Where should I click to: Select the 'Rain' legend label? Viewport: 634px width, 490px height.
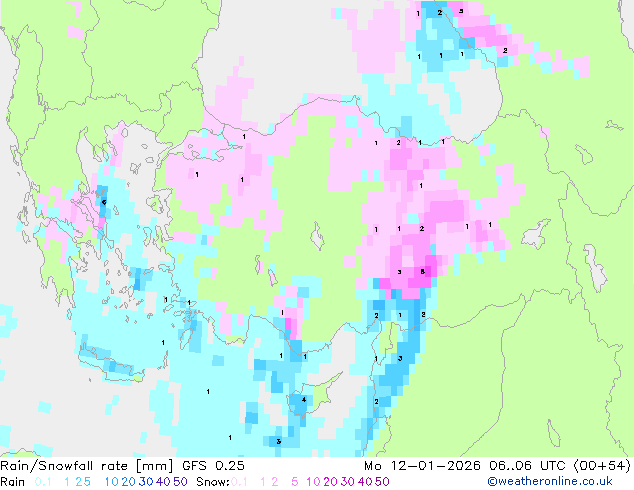pyautogui.click(x=13, y=482)
